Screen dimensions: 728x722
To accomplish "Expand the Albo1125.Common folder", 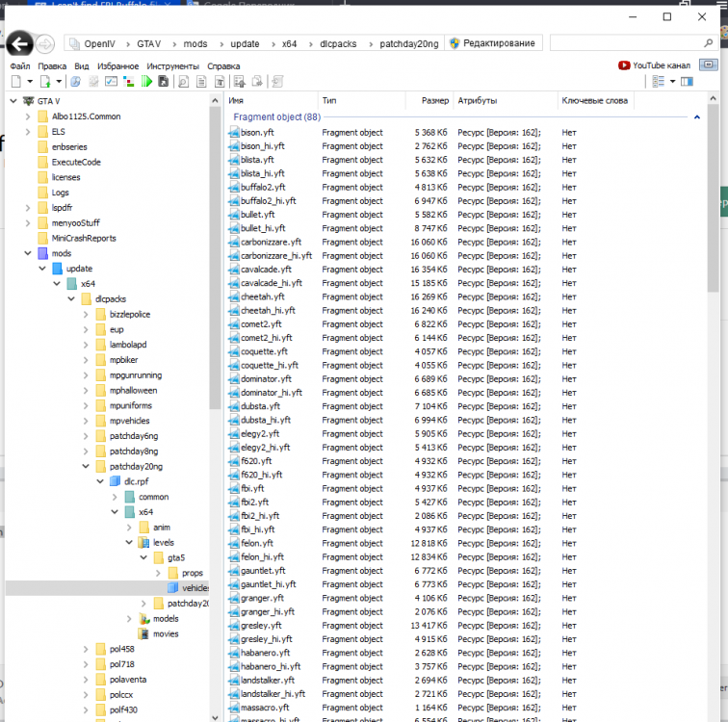I will point(28,116).
